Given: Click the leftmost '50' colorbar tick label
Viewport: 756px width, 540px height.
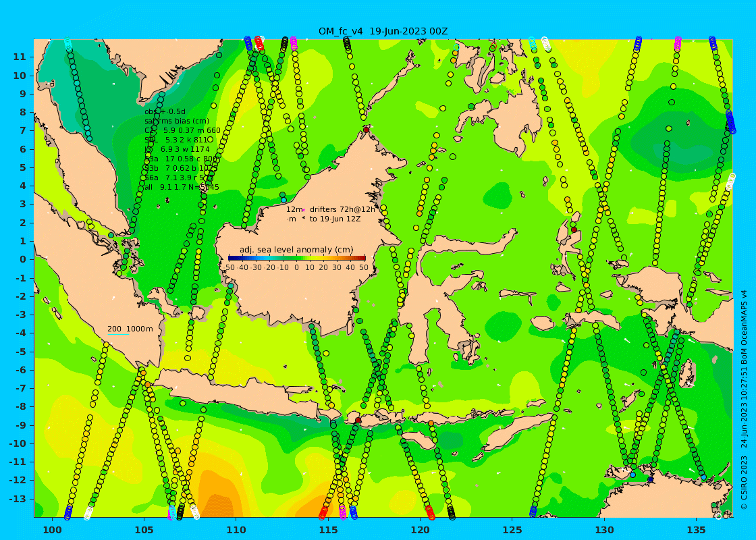Looking at the screenshot, I should click(230, 267).
